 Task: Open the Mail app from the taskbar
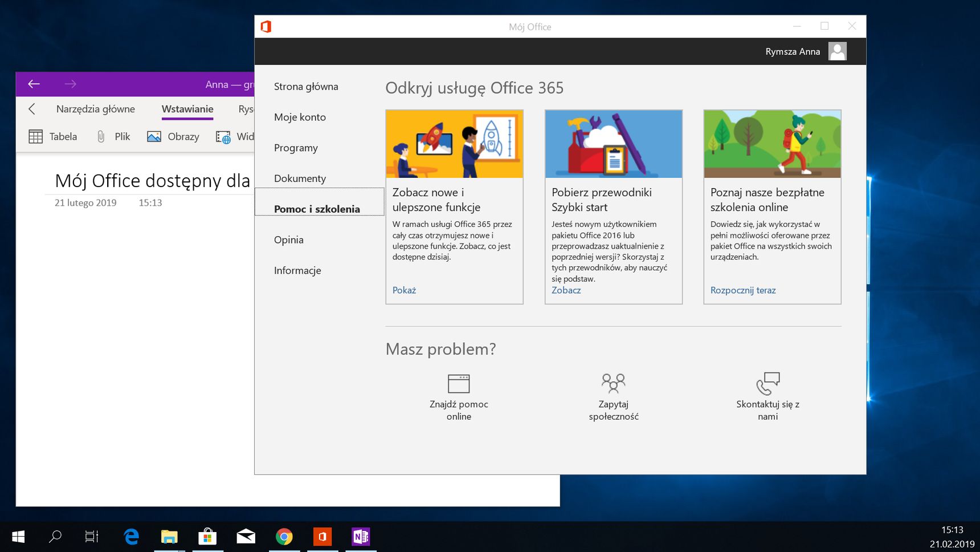coord(246,537)
